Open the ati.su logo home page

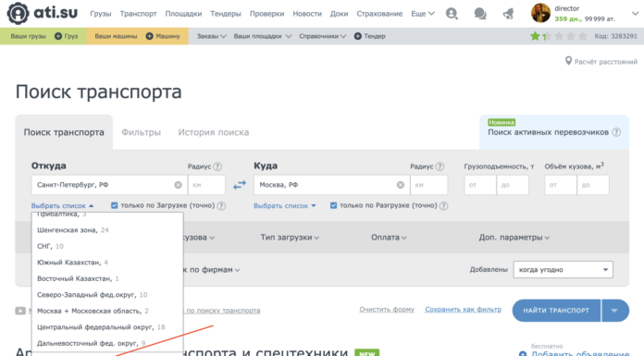(43, 13)
